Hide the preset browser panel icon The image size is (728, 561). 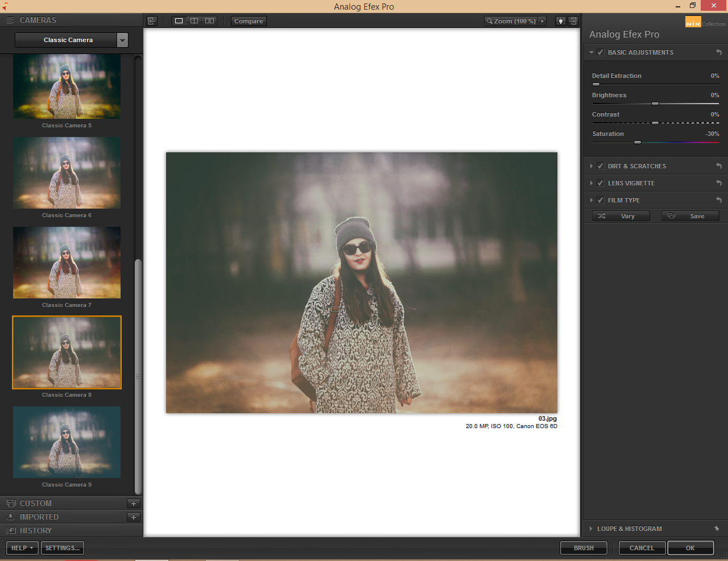[152, 21]
